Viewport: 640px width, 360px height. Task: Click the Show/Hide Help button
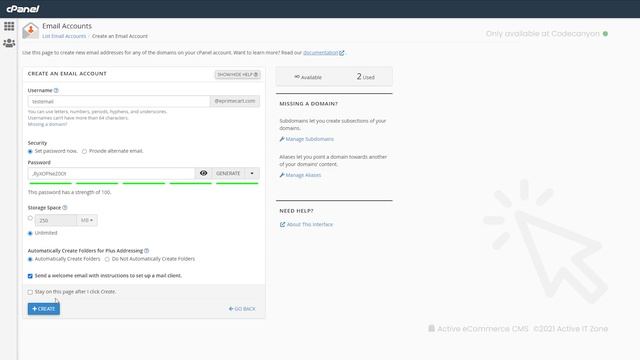click(x=238, y=74)
